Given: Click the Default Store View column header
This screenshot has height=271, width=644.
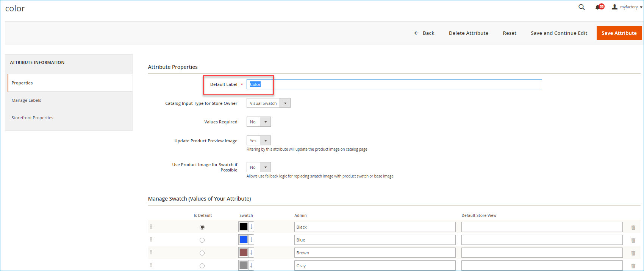Looking at the screenshot, I should tap(479, 215).
